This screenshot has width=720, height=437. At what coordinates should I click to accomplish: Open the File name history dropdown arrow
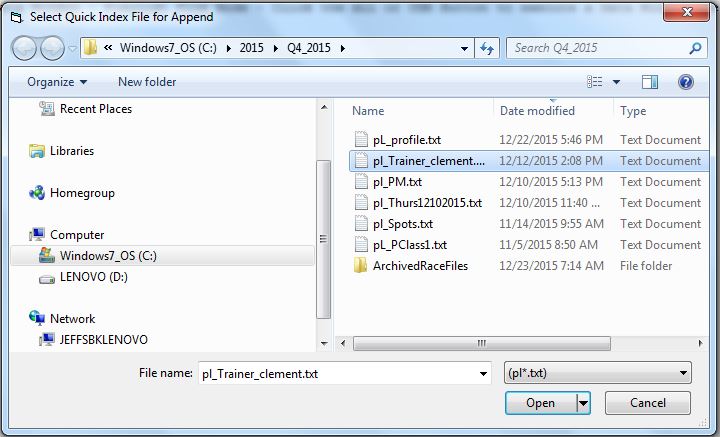point(480,373)
